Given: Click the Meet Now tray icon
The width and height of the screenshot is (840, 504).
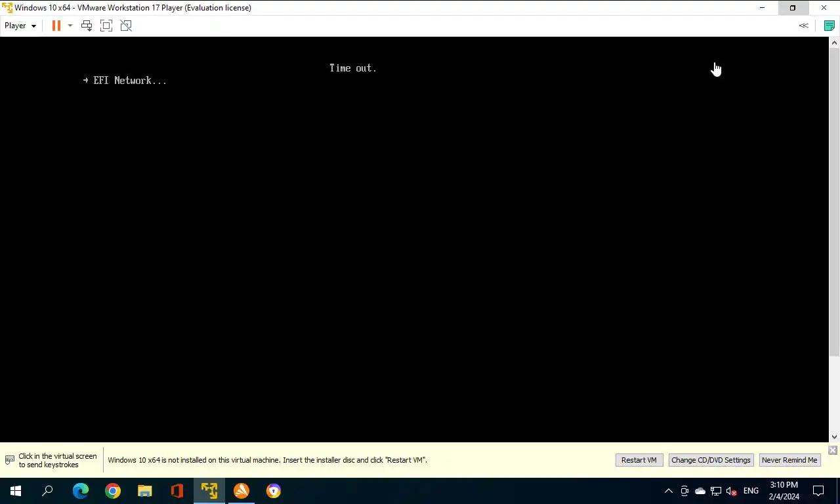Looking at the screenshot, I should click(x=684, y=491).
